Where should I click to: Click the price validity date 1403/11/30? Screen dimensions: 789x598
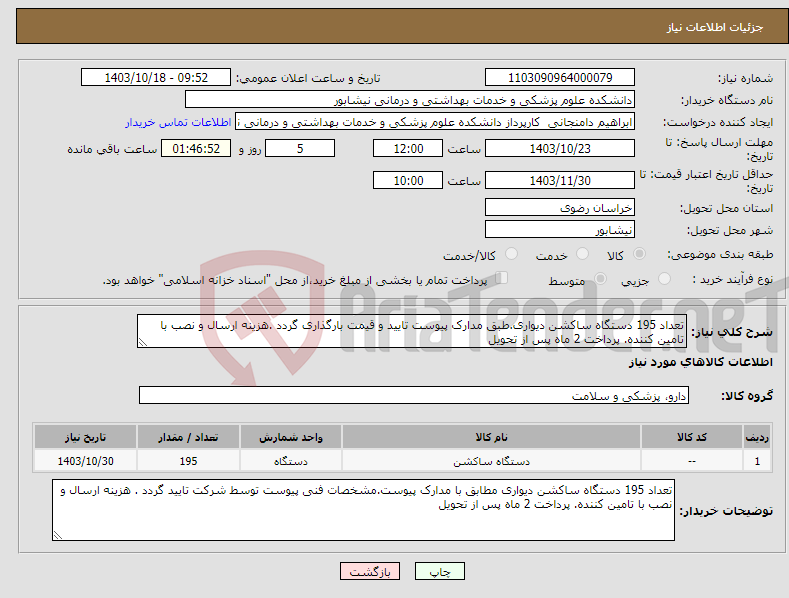(x=560, y=180)
